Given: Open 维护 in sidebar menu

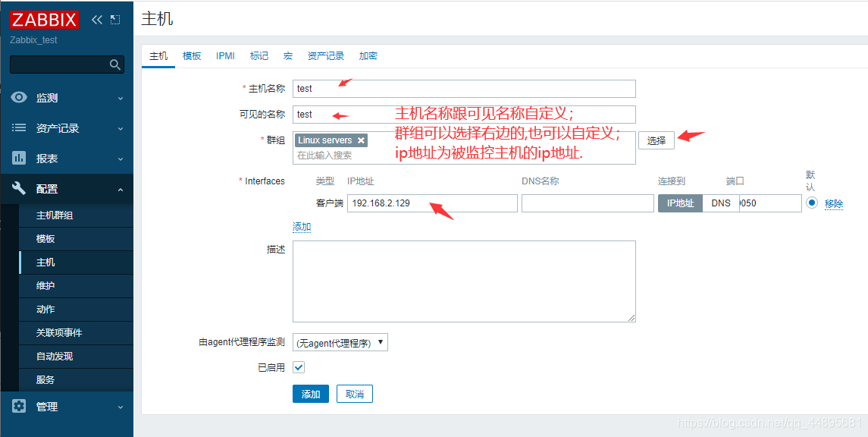Looking at the screenshot, I should pos(76,286).
